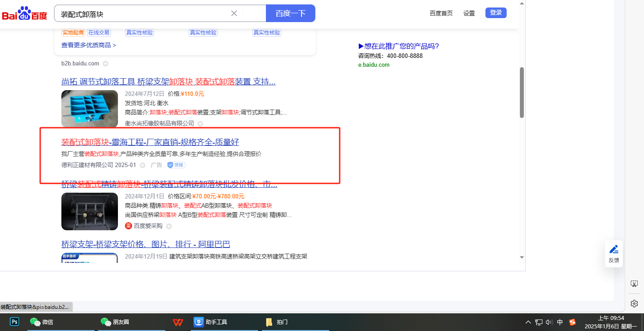Toggle the system volume icon
Screen dimensions: 644x331
pos(549,322)
